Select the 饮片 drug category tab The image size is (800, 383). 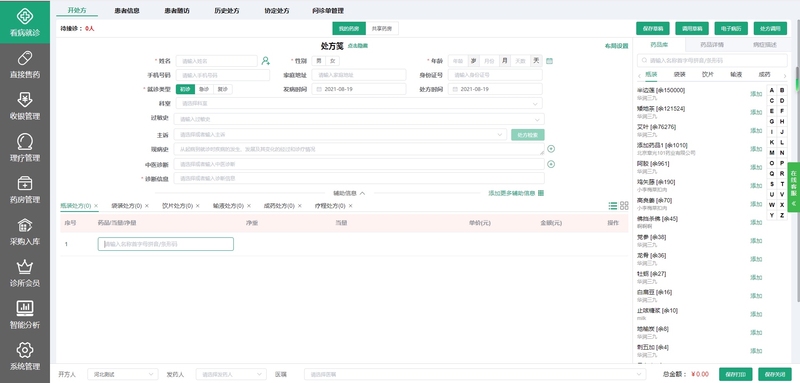coord(708,74)
